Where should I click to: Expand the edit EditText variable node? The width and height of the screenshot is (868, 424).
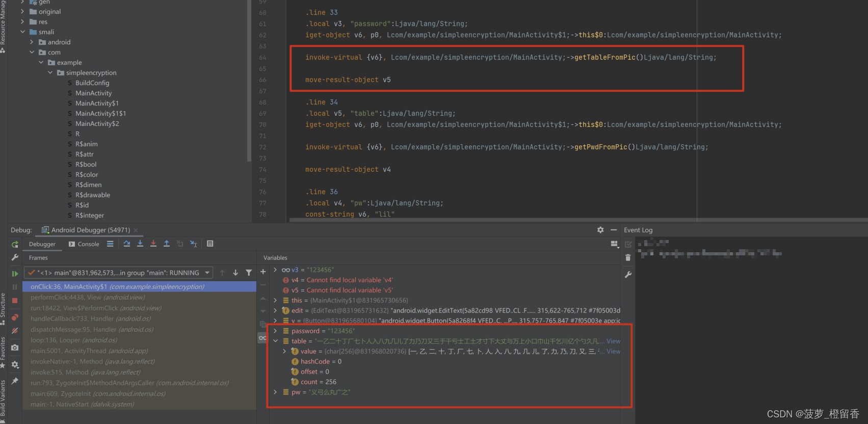(x=275, y=310)
